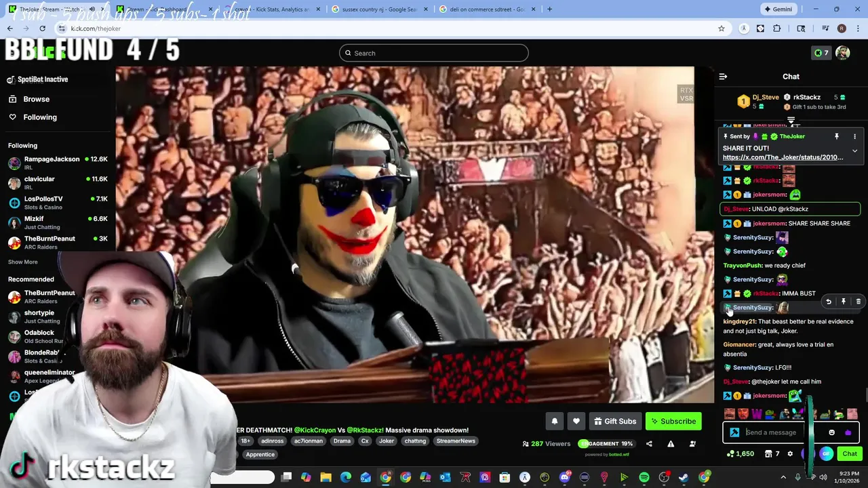Open Spotify from the taskbar

tap(644, 478)
